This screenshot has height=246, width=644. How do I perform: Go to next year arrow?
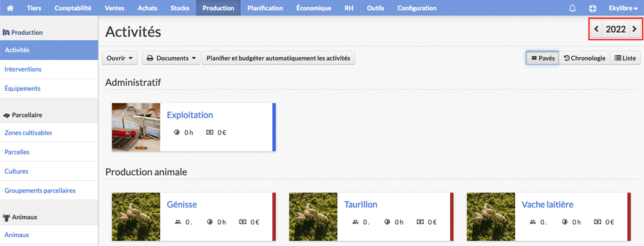(634, 29)
